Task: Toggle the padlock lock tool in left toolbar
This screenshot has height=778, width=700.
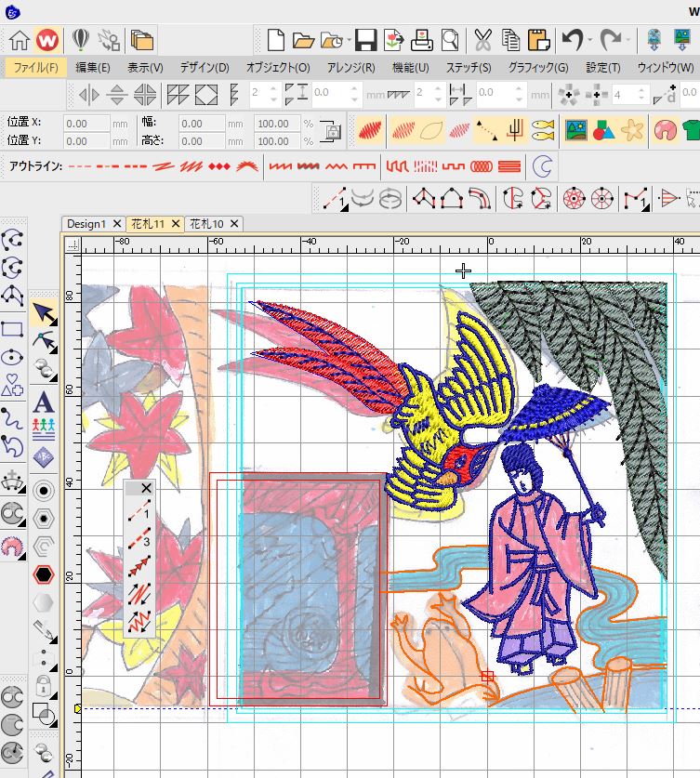Action: [x=44, y=685]
